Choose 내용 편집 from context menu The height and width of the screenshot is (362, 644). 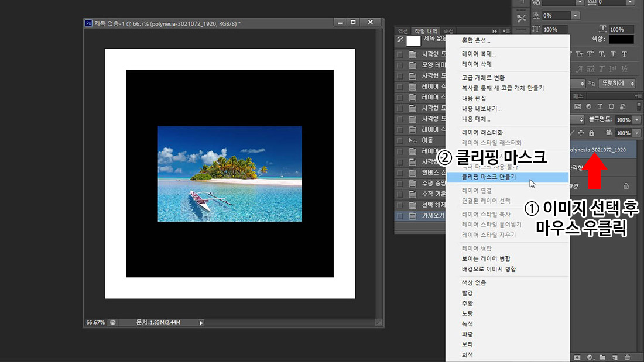tap(507, 98)
